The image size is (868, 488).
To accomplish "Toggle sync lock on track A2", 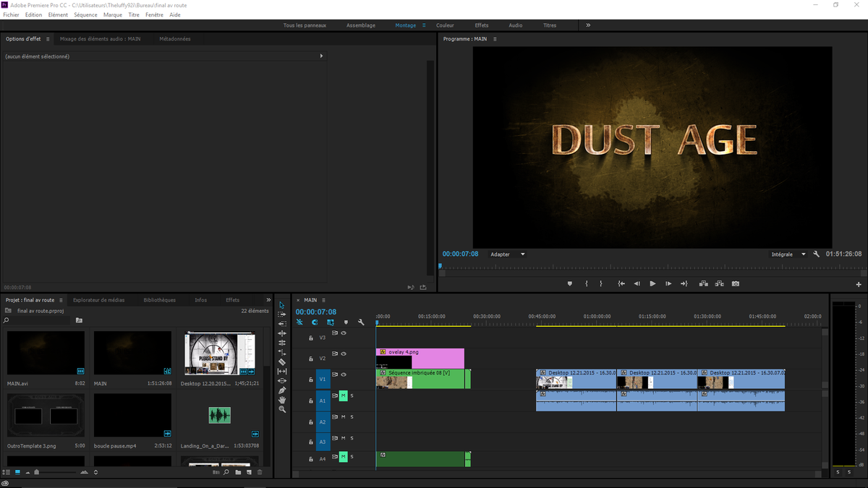I will point(335,416).
